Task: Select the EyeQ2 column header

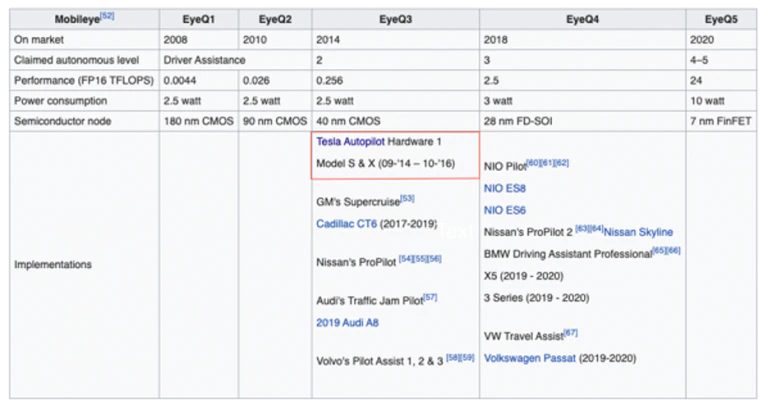Action: 275,20
